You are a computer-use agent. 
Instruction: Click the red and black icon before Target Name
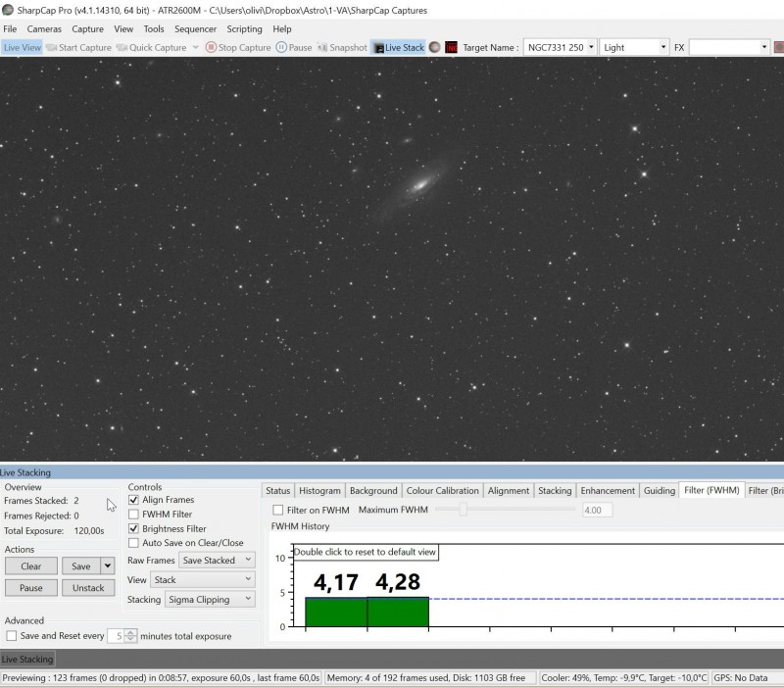[x=451, y=47]
